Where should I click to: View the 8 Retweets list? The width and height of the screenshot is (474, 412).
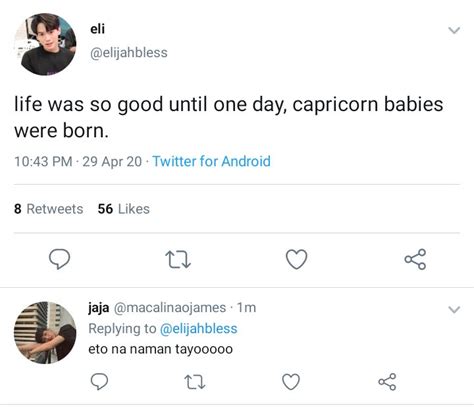(x=49, y=209)
